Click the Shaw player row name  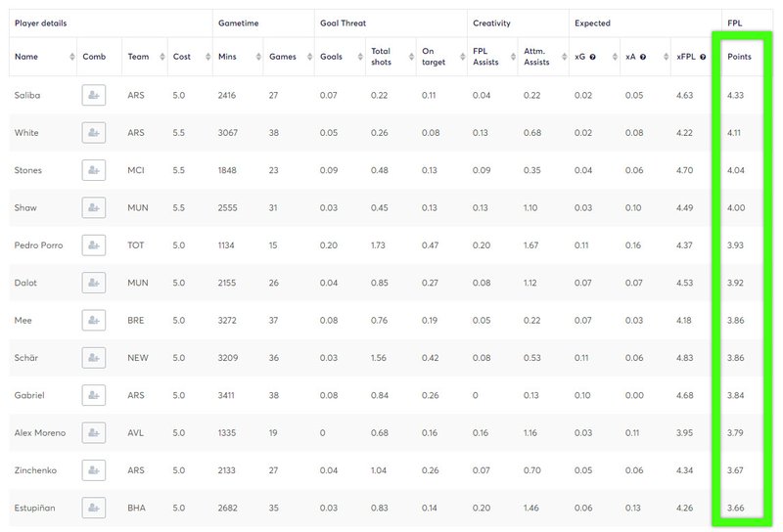pyautogui.click(x=25, y=207)
